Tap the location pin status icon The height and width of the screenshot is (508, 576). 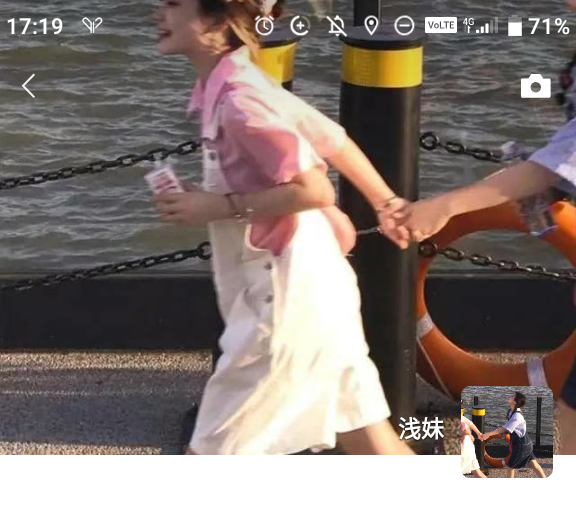pyautogui.click(x=371, y=26)
